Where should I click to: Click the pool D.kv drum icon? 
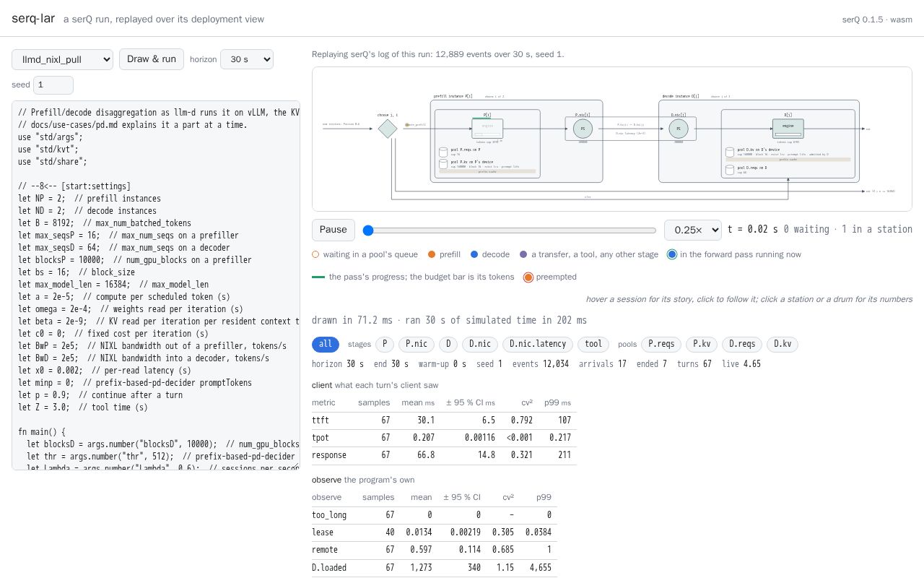point(730,152)
